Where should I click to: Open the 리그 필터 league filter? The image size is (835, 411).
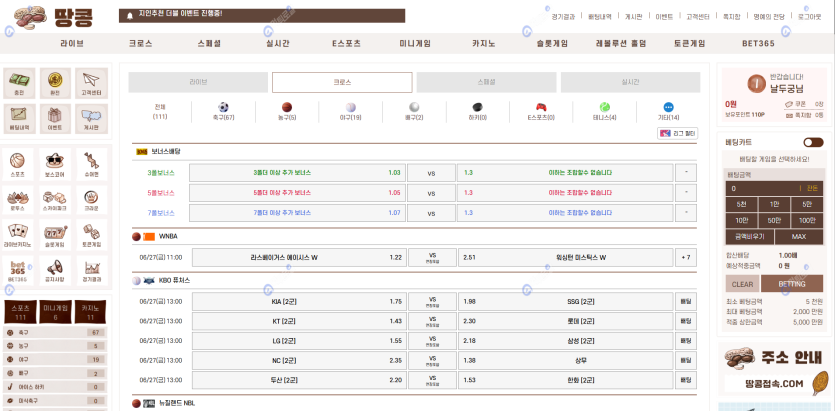(x=677, y=133)
